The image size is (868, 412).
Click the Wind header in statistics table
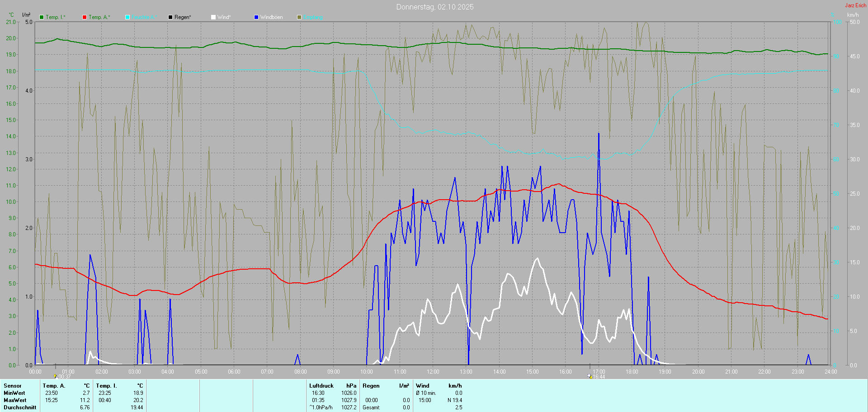[423, 386]
